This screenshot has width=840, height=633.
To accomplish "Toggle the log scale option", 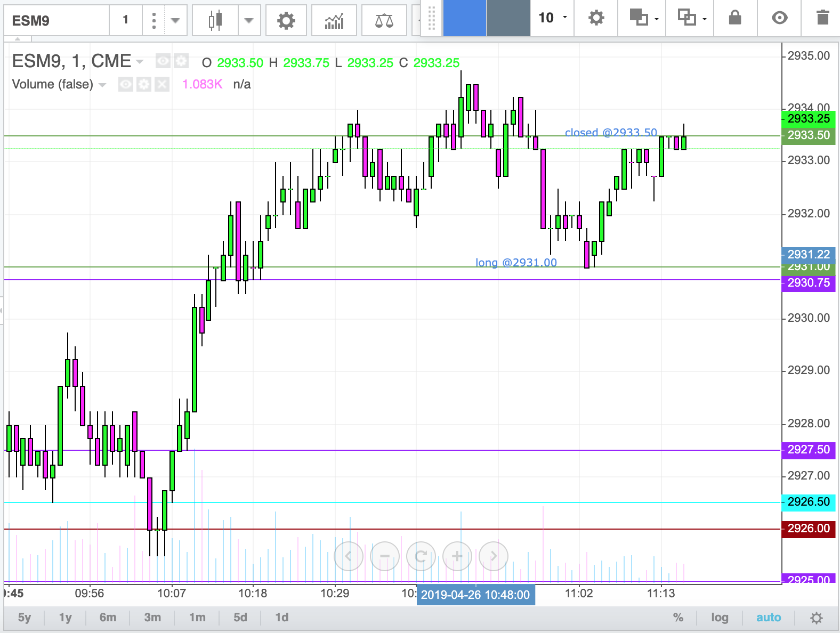I will point(720,618).
